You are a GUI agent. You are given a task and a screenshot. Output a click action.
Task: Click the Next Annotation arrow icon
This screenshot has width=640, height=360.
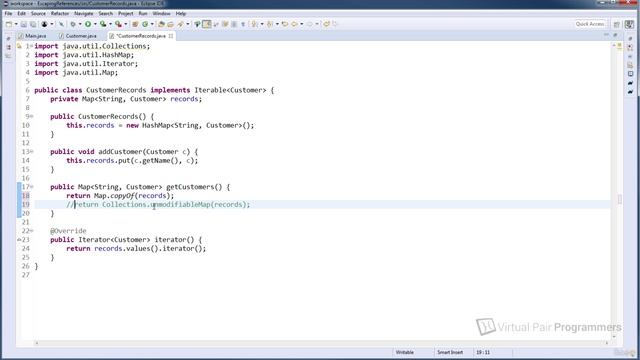(x=254, y=24)
